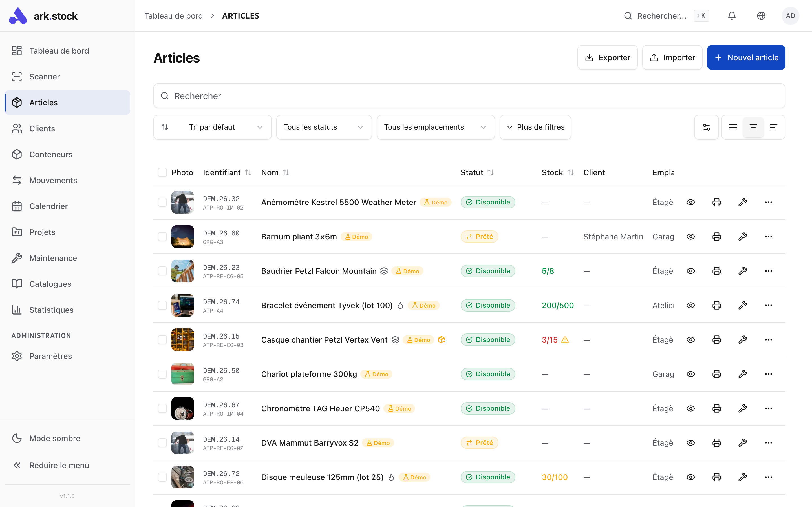Image resolution: width=812 pixels, height=507 pixels.
Task: Tick checkbox for Casque chantier Petzl row
Action: click(x=162, y=340)
